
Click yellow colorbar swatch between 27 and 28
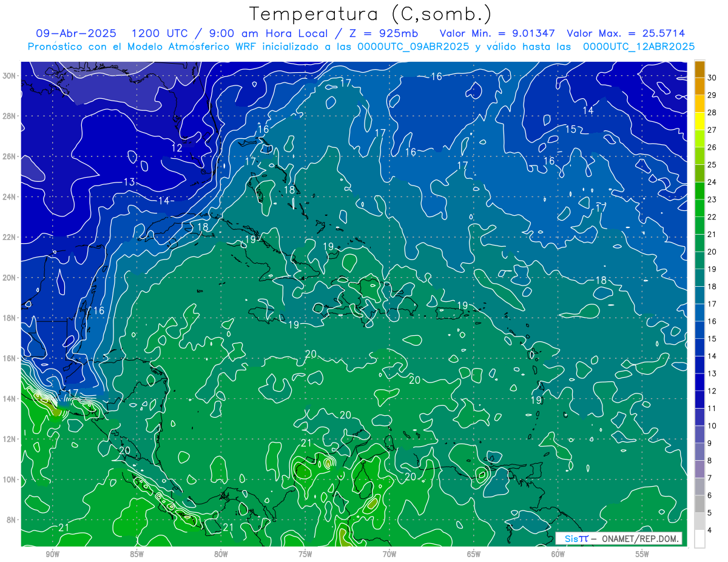pos(699,121)
